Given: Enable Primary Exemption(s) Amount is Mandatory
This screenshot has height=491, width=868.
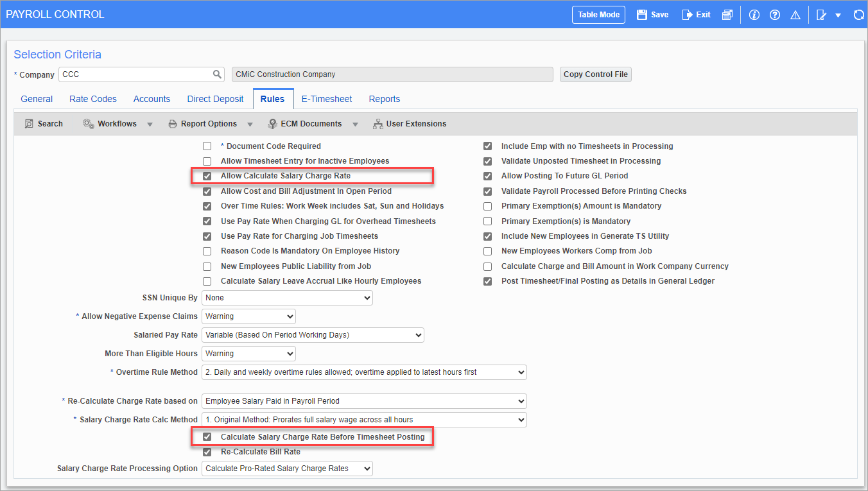Looking at the screenshot, I should pyautogui.click(x=488, y=206).
